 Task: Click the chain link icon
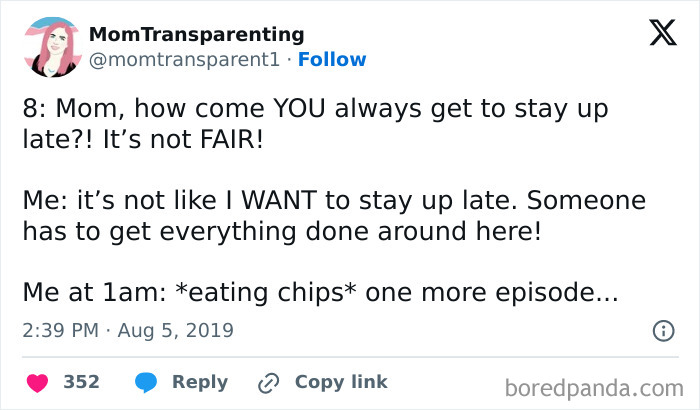click(x=268, y=382)
